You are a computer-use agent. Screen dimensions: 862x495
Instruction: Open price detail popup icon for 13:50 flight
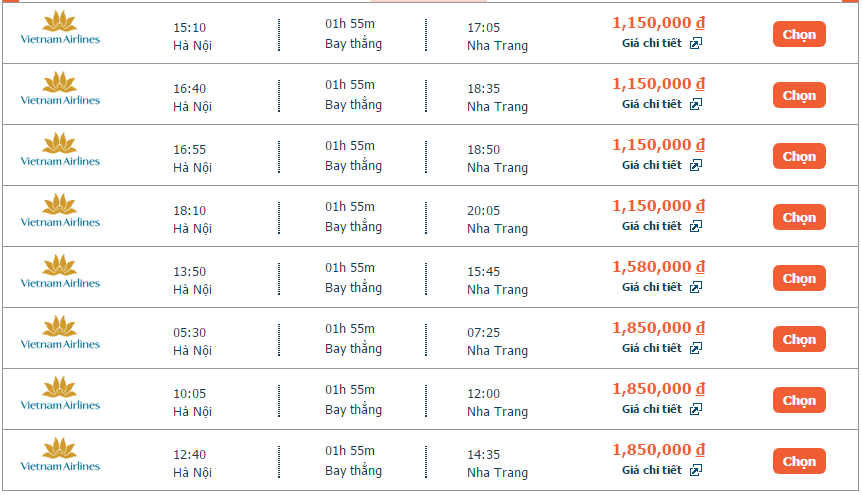(x=696, y=287)
